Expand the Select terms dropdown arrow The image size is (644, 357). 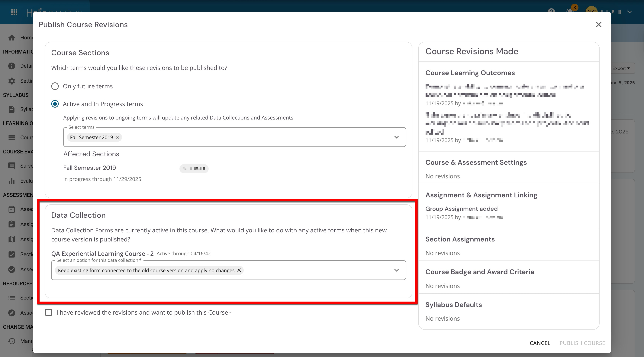pyautogui.click(x=396, y=137)
